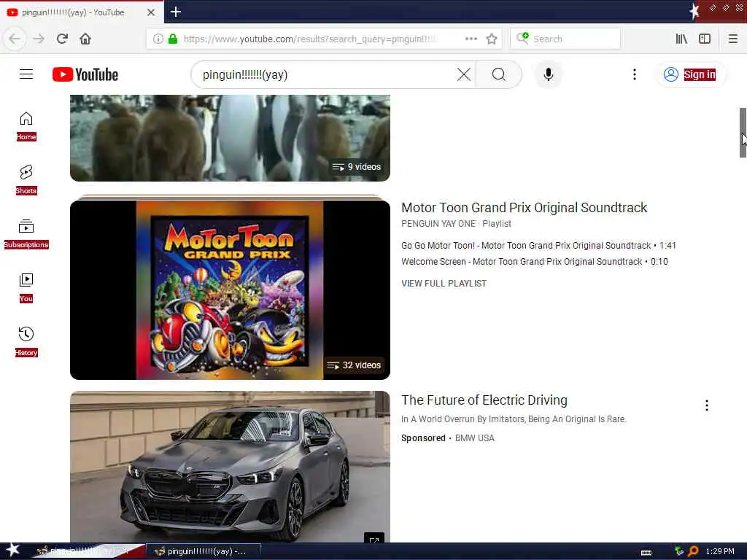
Task: Open the BMW car ad thumbnail
Action: pos(230,467)
